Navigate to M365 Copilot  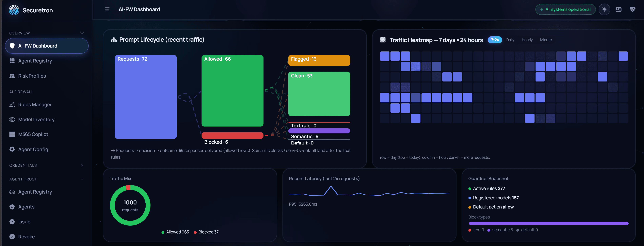coord(47,134)
